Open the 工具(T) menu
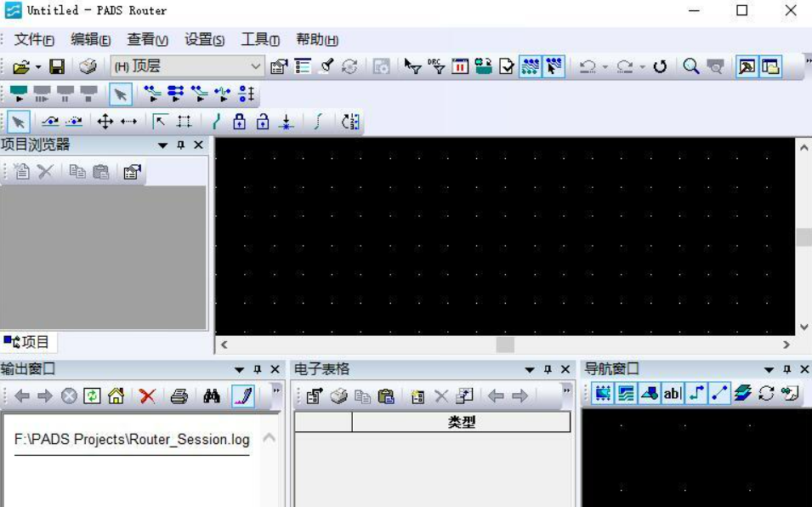The width and height of the screenshot is (812, 507). tap(260, 40)
